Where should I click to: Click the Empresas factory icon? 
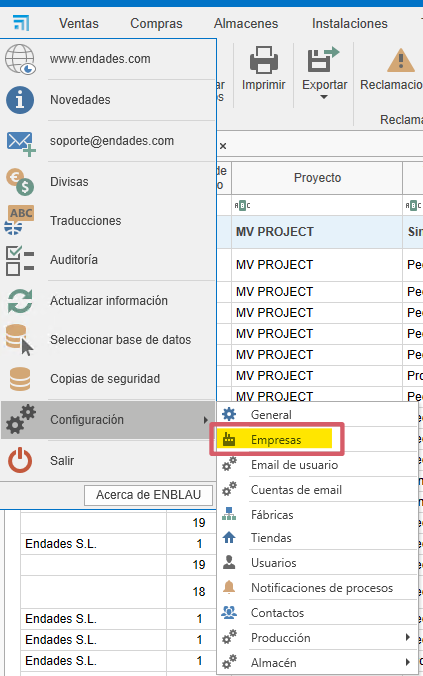click(229, 439)
